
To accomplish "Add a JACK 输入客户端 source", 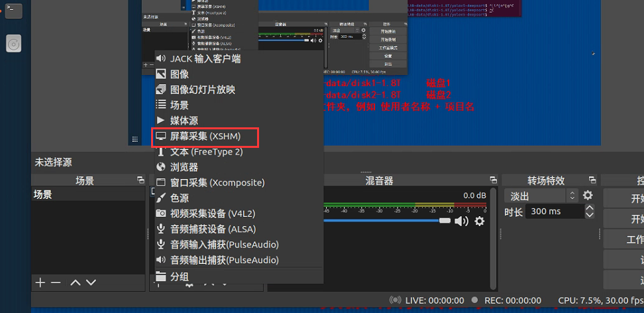I will (239, 59).
